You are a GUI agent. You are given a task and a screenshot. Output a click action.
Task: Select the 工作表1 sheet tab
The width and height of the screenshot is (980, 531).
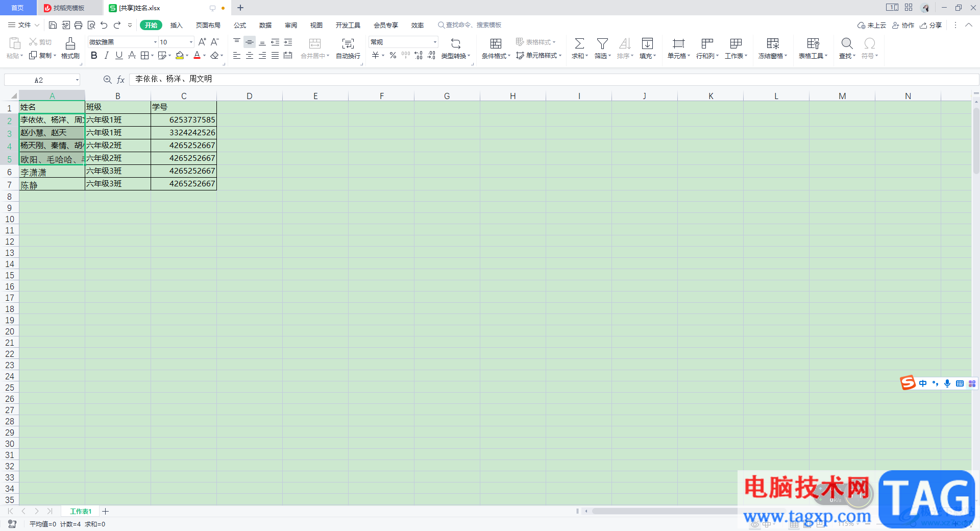81,511
